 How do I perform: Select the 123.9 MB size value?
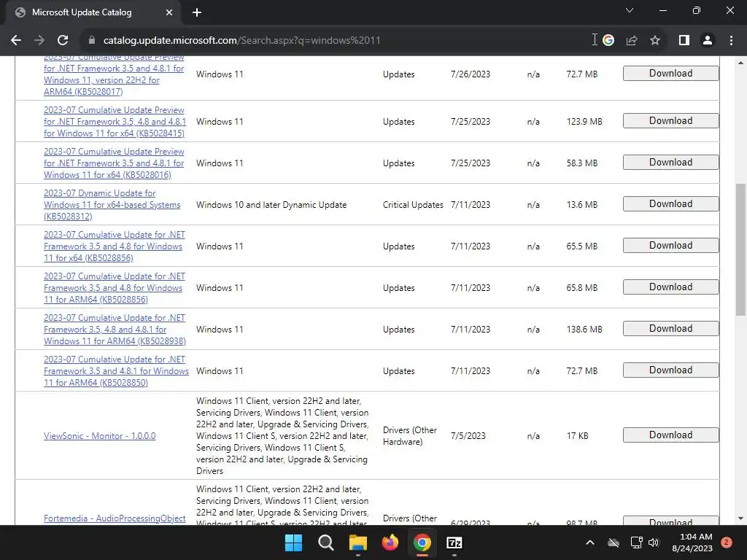(584, 122)
